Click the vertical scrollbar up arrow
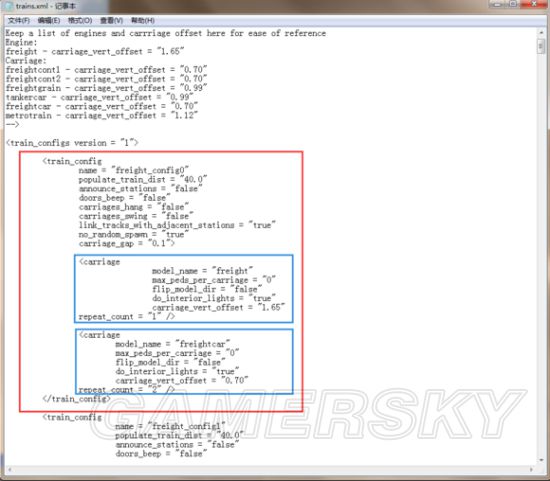The height and width of the screenshot is (481, 550). point(541,33)
